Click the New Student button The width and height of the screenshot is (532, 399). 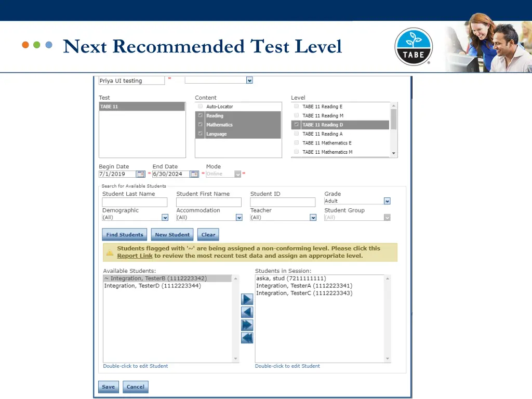pyautogui.click(x=172, y=234)
